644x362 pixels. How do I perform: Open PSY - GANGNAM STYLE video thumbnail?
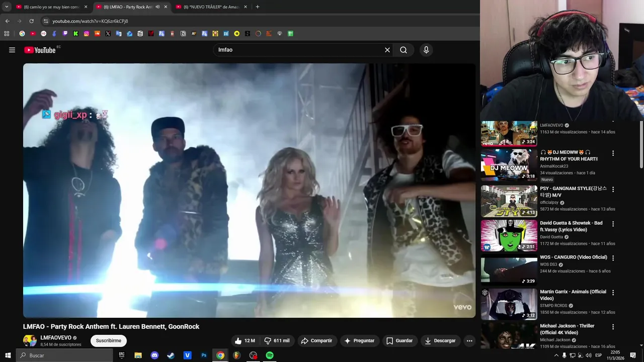pos(509,201)
